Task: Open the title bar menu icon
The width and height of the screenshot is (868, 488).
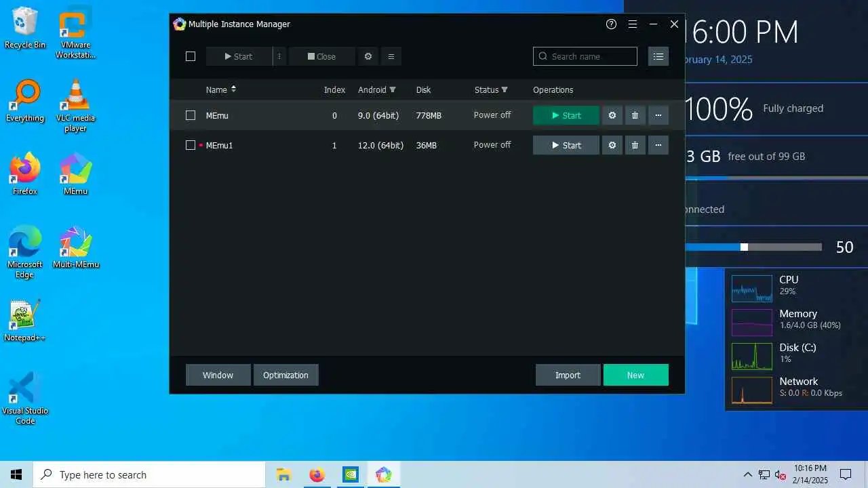Action: 633,24
